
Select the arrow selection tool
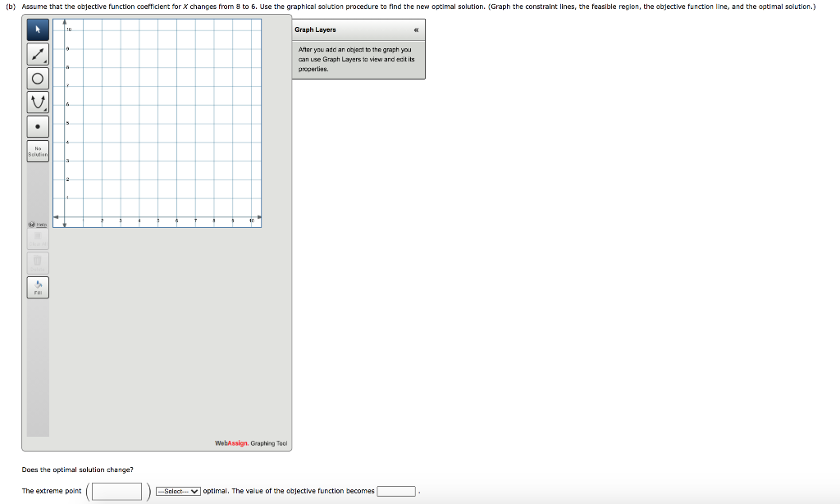(x=37, y=31)
